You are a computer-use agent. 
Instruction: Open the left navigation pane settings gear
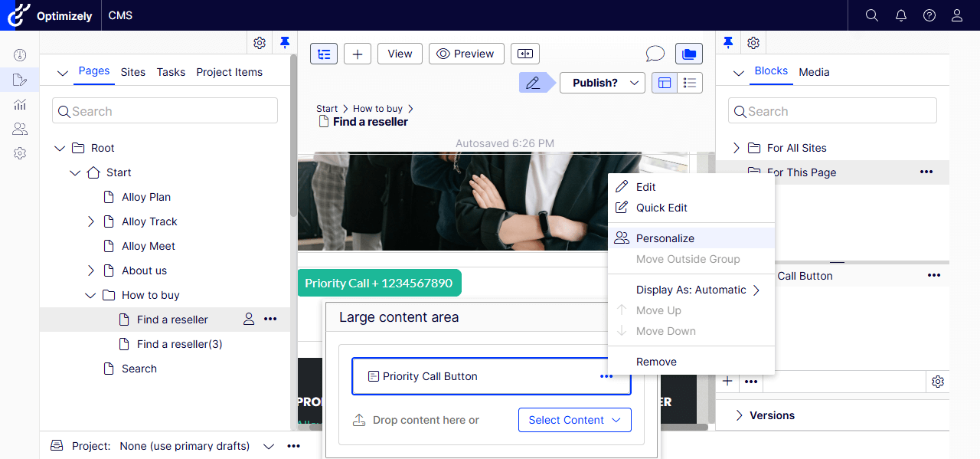[x=260, y=43]
